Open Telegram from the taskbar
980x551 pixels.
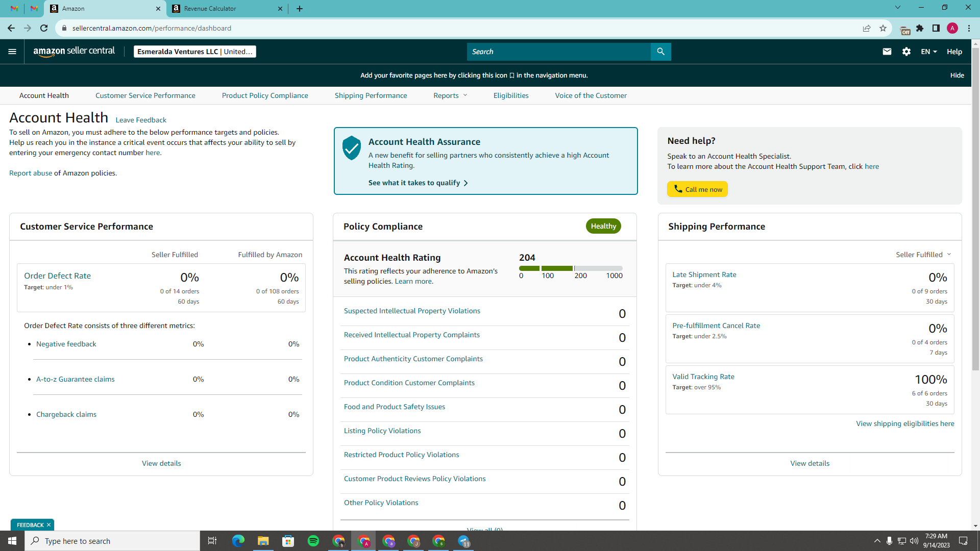click(x=464, y=541)
